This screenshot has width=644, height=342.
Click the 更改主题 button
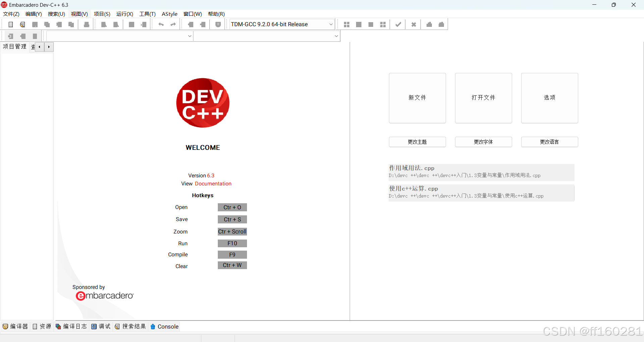click(417, 142)
